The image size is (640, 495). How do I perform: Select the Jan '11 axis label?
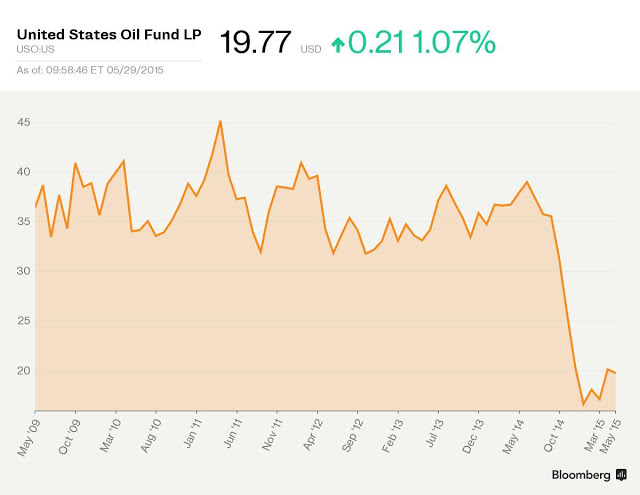pyautogui.click(x=192, y=434)
